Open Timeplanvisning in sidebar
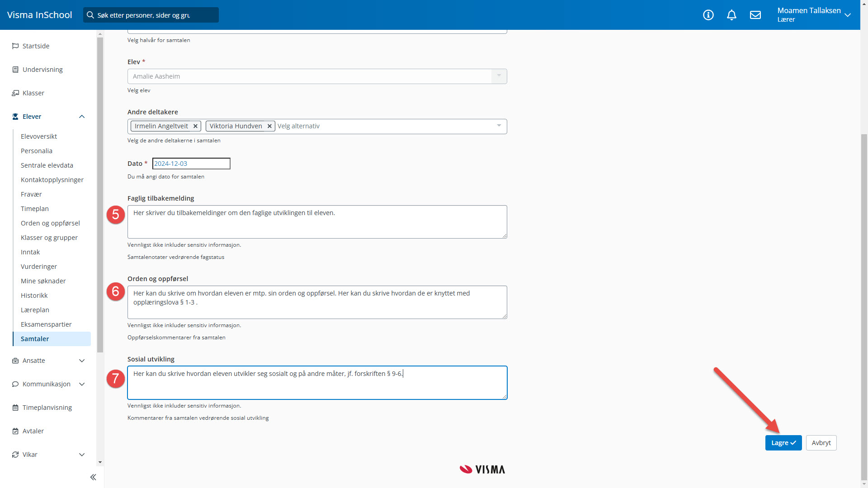This screenshot has height=488, width=868. point(47,408)
